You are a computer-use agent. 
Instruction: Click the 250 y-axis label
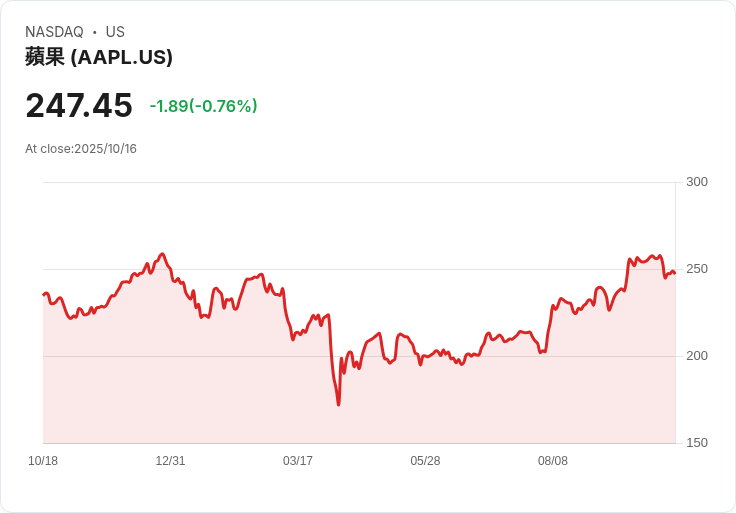697,269
